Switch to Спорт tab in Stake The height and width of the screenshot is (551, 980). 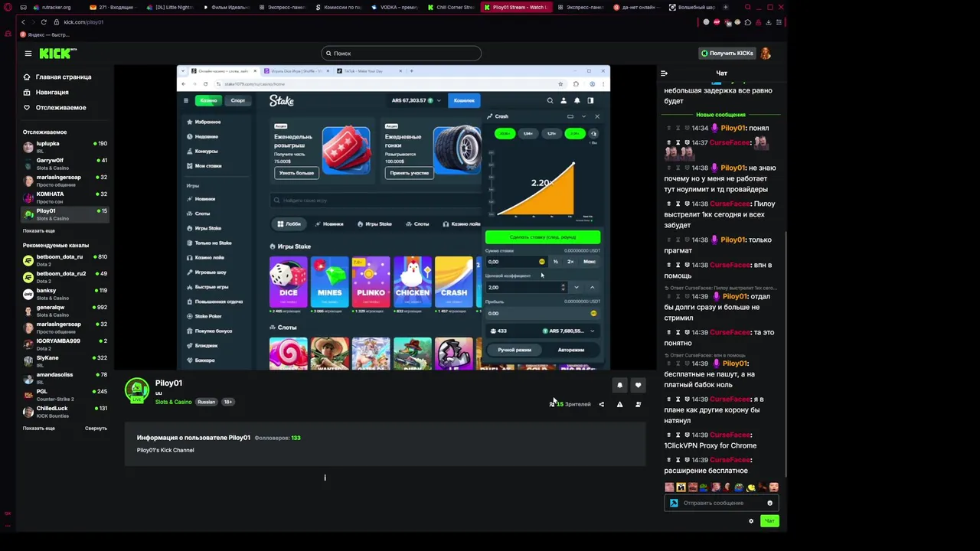tap(238, 100)
